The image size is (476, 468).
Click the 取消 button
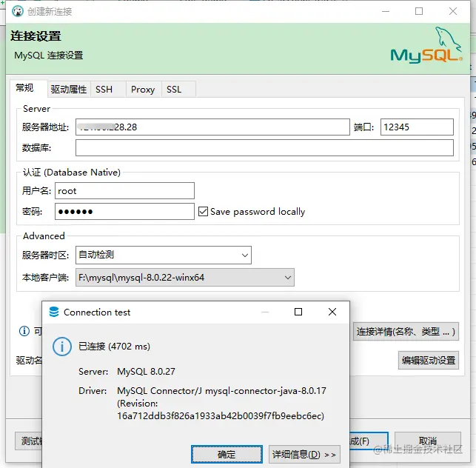(x=427, y=441)
